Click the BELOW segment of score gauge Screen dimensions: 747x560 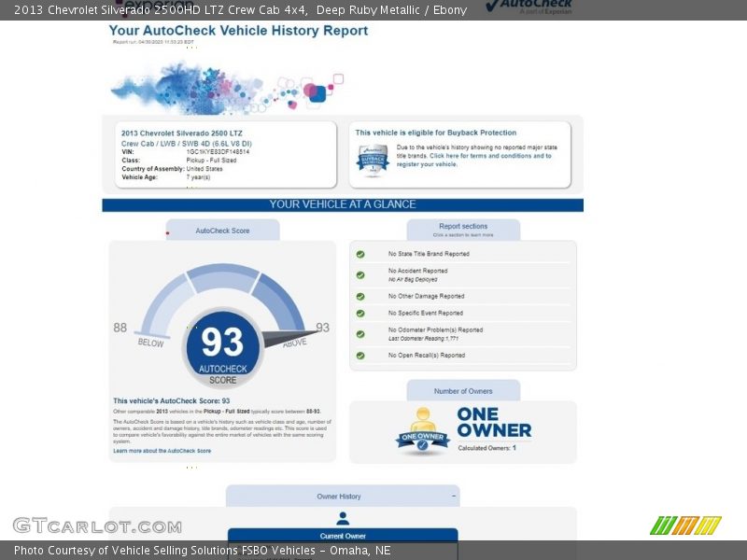[164, 305]
